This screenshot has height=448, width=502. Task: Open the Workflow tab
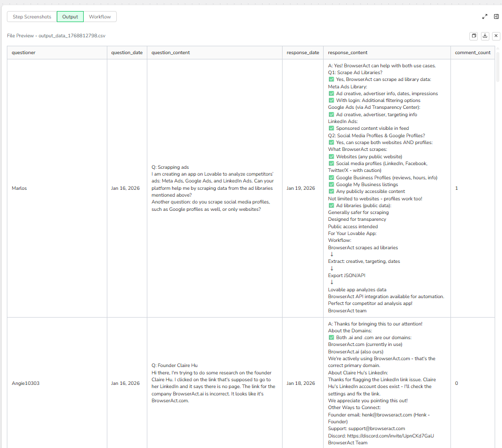(100, 17)
